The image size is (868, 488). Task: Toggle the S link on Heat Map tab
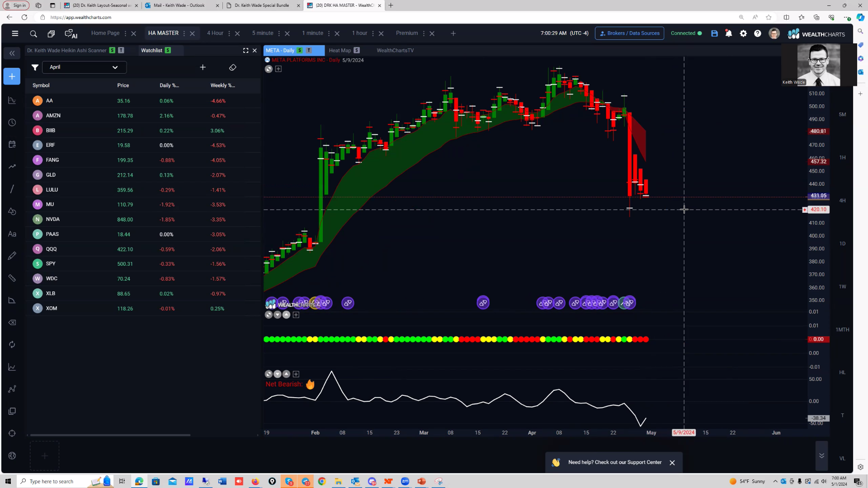[x=357, y=51]
